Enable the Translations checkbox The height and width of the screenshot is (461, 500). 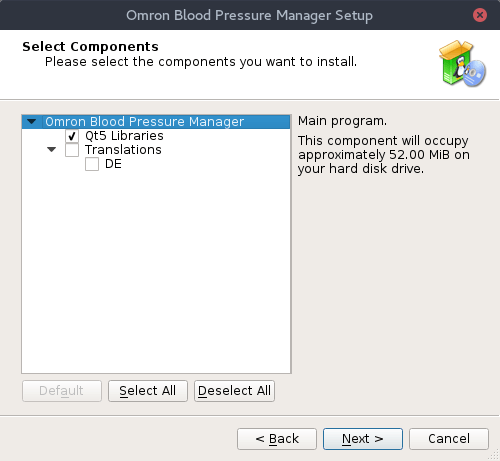pyautogui.click(x=72, y=150)
